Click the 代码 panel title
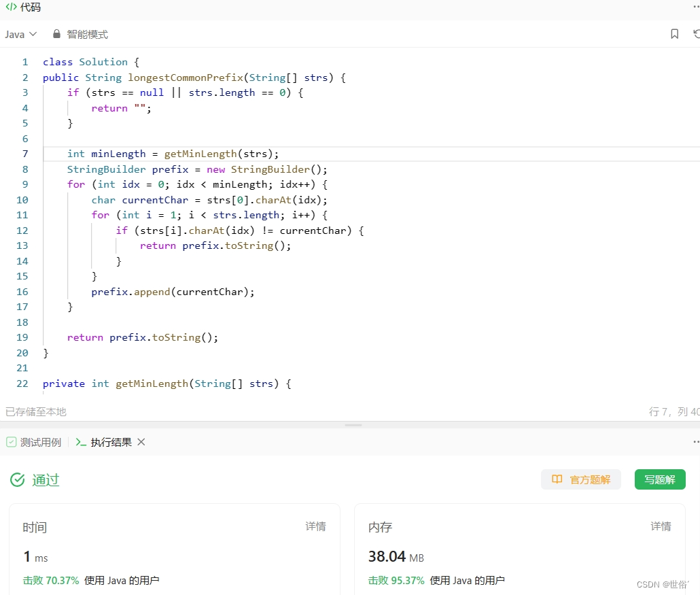Screen dimensions: 700x595 [x=31, y=7]
